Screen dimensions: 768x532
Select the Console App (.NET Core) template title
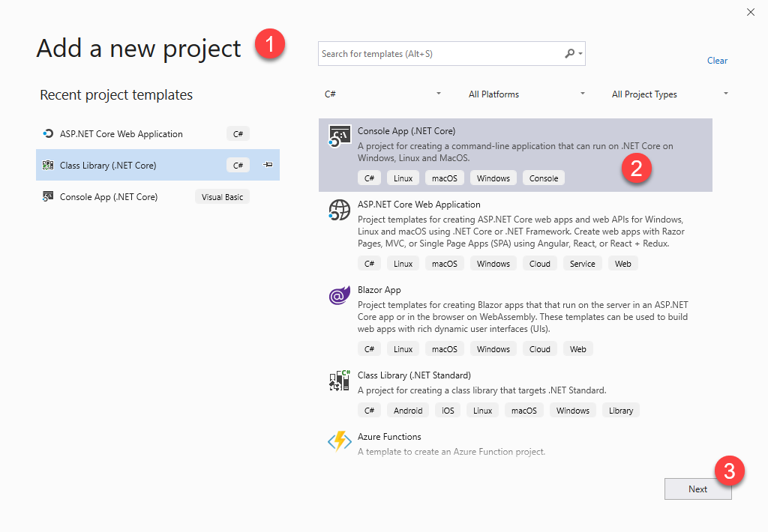406,131
